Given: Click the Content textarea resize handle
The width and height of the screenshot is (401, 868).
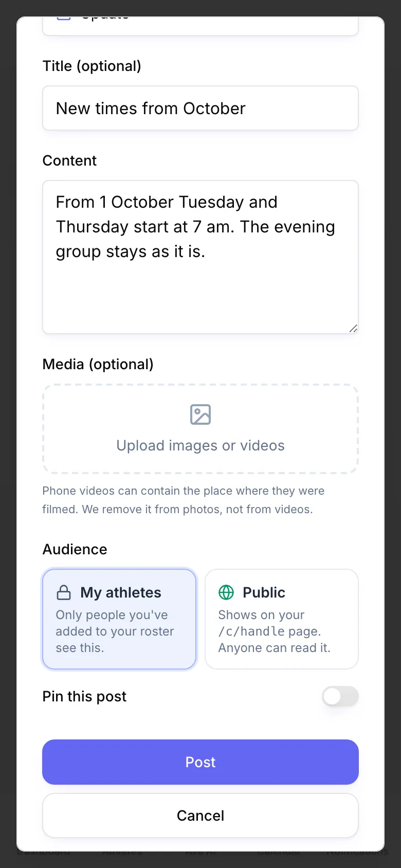Looking at the screenshot, I should point(353,329).
